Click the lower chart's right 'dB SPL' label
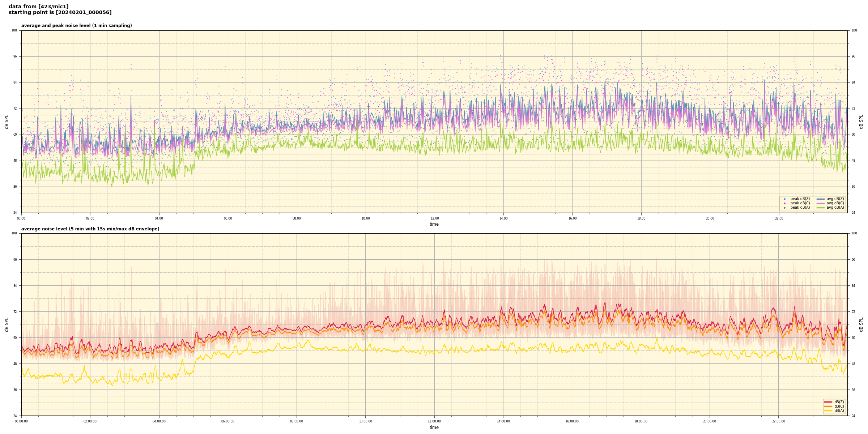 coord(861,324)
